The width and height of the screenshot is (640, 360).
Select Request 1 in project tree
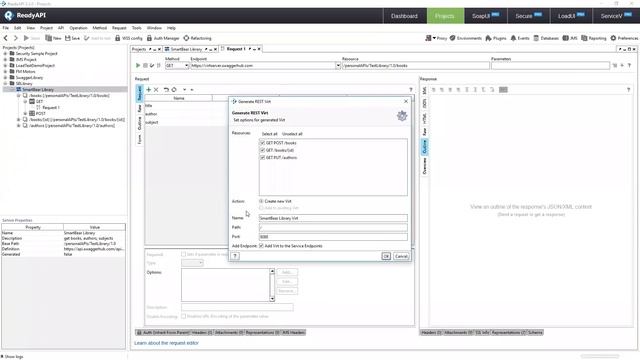(x=51, y=107)
